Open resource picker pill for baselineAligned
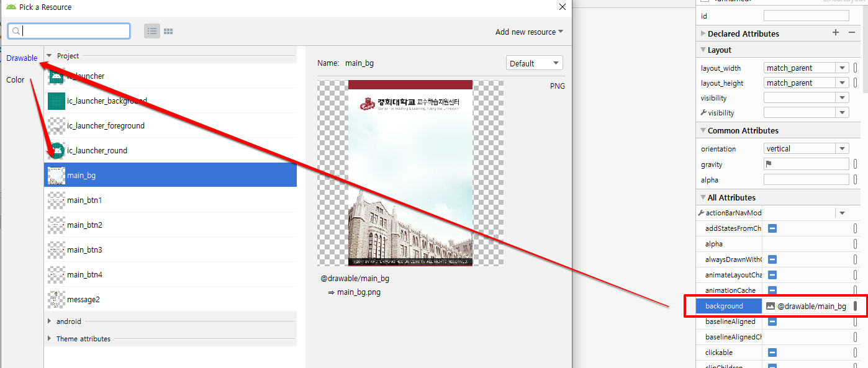This screenshot has width=868, height=368. 856,321
